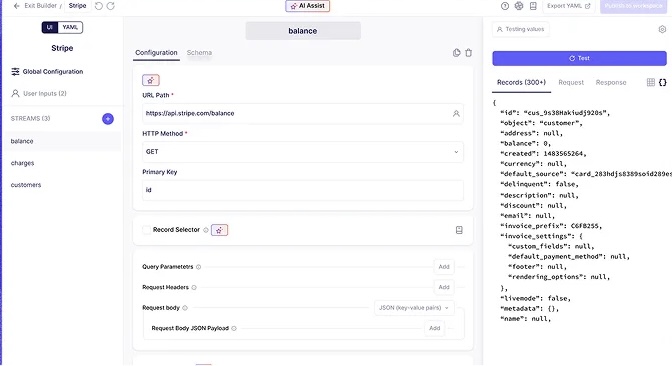Image resolution: width=672 pixels, height=366 pixels.
Task: Open the documentation book icon in header
Action: coord(533,6)
